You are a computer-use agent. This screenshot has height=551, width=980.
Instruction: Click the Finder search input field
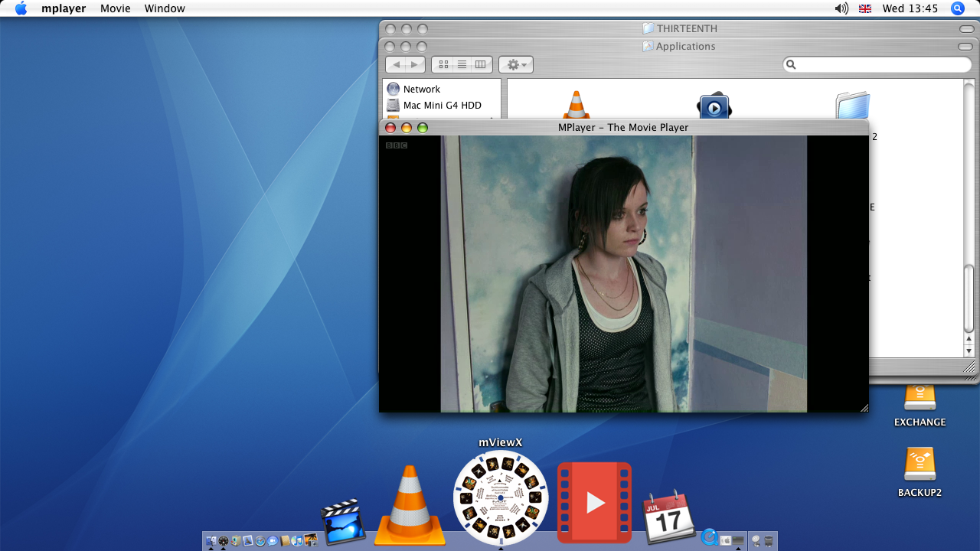click(877, 65)
